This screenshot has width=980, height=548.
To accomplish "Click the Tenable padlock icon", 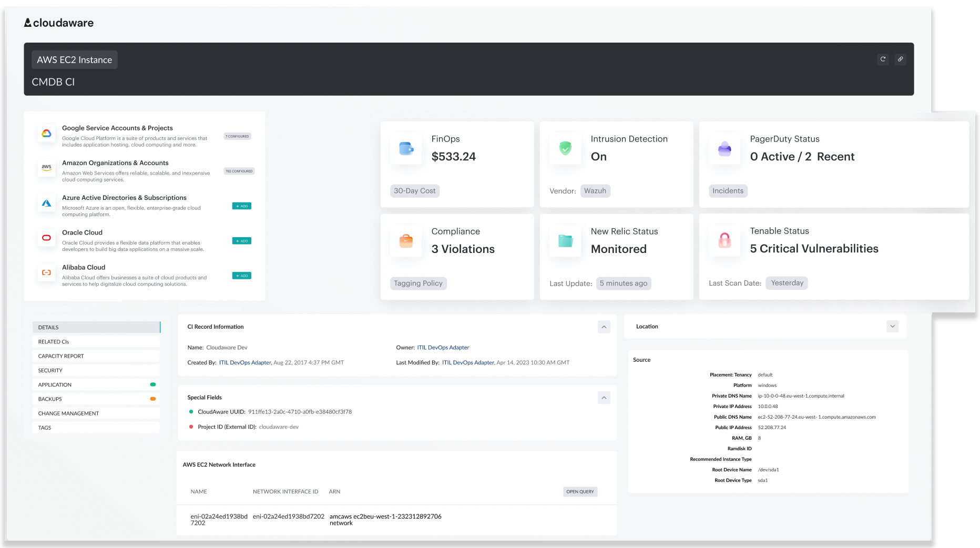I will click(x=724, y=241).
